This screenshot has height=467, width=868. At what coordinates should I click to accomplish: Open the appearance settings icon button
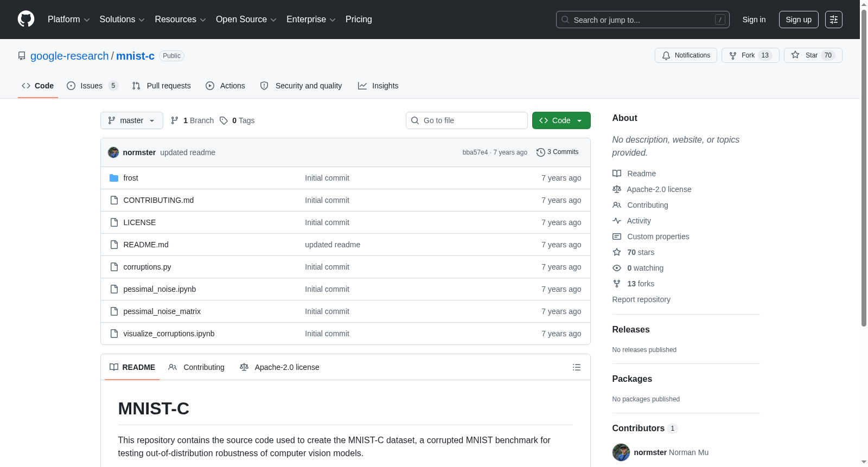(x=834, y=20)
